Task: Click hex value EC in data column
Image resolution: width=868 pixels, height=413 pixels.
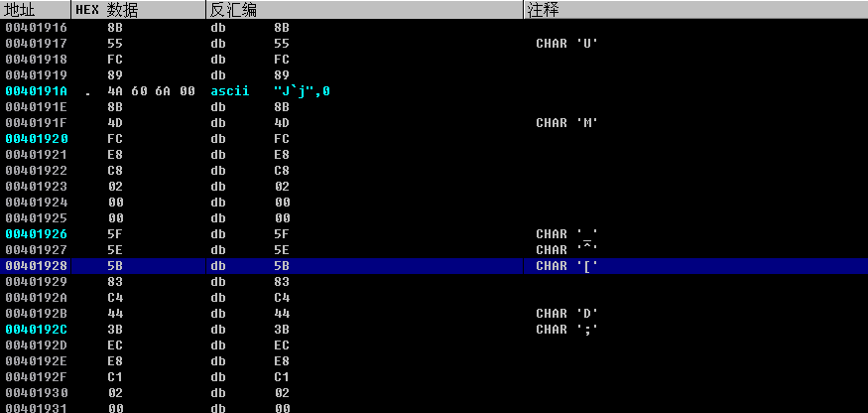Action: click(x=115, y=345)
